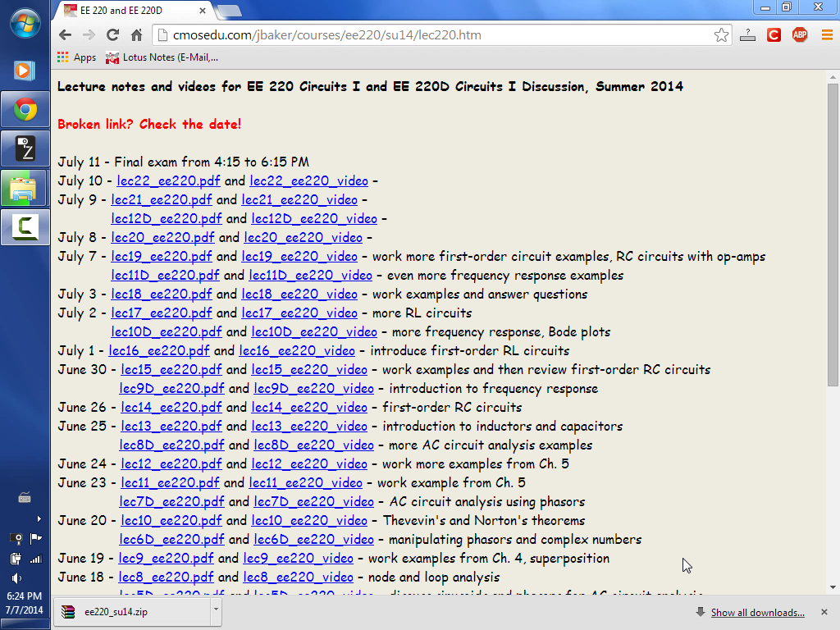Click the extension icon left of red C
Screen dimensions: 840x630
pos(747,35)
